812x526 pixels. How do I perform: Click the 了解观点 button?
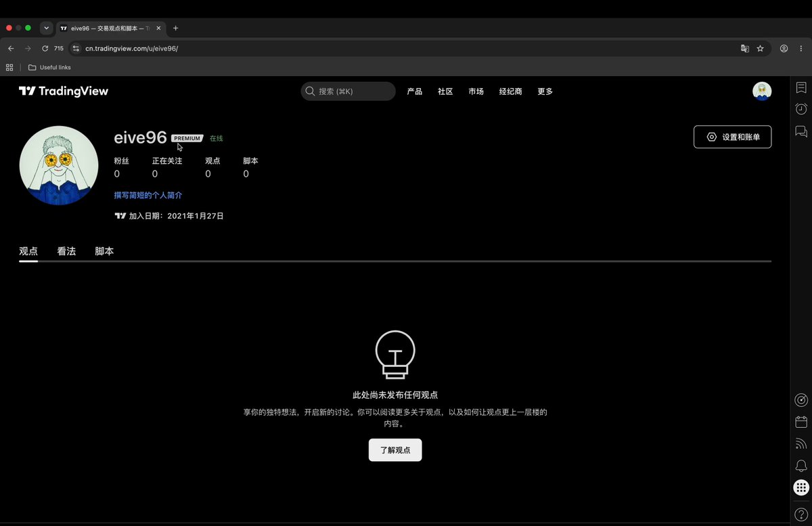click(395, 450)
